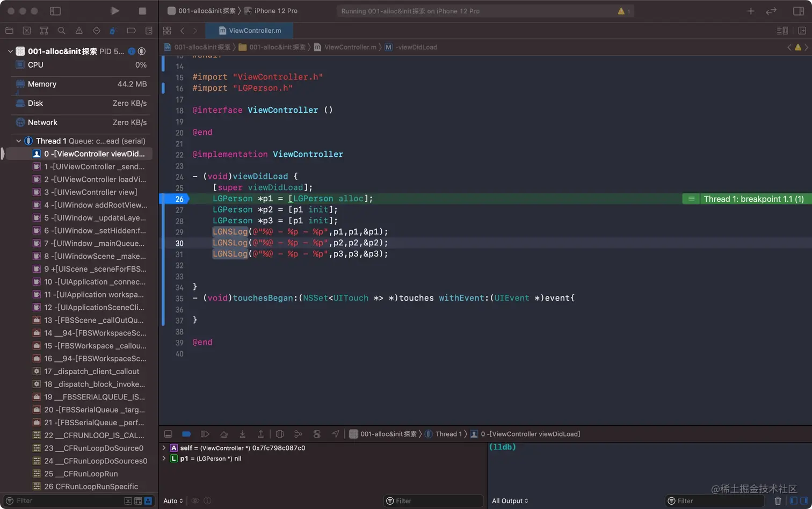Image resolution: width=812 pixels, height=509 pixels.
Task: Add an editor on the right
Action: click(802, 31)
